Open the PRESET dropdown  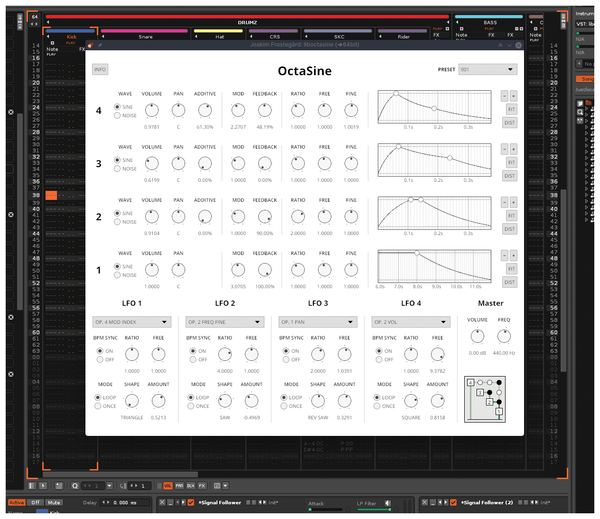tap(488, 69)
